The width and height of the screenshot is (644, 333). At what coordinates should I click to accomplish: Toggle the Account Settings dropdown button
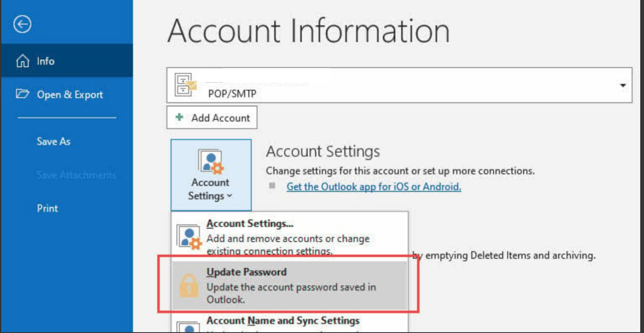point(211,175)
